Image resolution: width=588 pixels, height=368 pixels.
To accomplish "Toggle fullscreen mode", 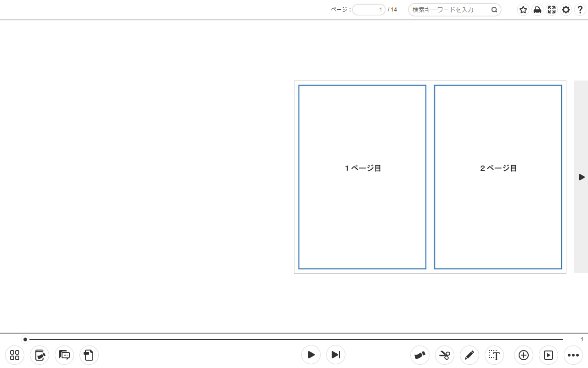I will coord(552,10).
